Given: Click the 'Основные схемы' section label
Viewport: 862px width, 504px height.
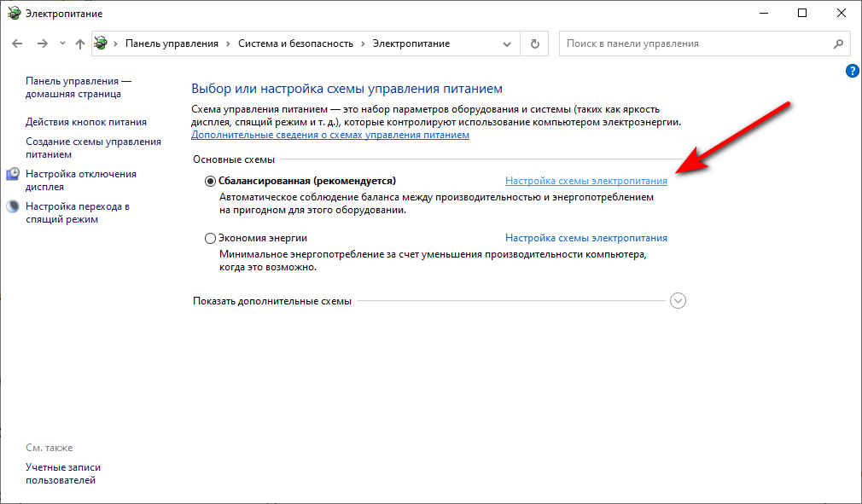Looking at the screenshot, I should tap(234, 159).
